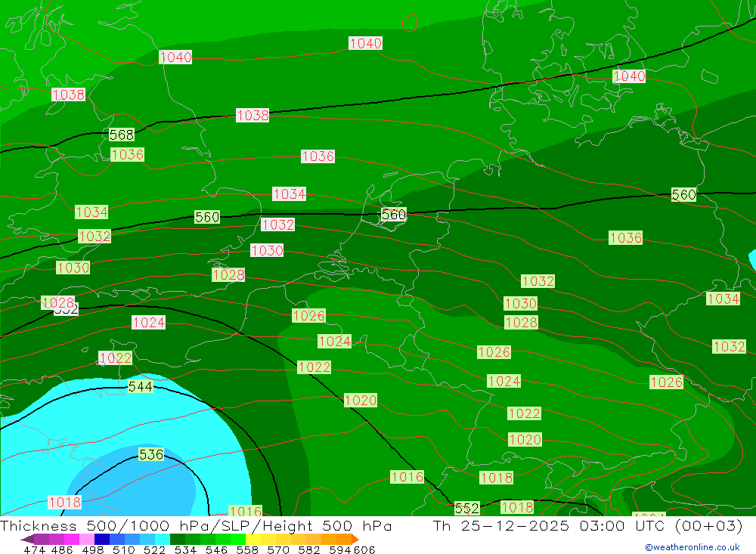Image resolution: width=756 pixels, height=554 pixels.
Task: Select the first yellow legend swatch
Action: pyautogui.click(x=253, y=539)
